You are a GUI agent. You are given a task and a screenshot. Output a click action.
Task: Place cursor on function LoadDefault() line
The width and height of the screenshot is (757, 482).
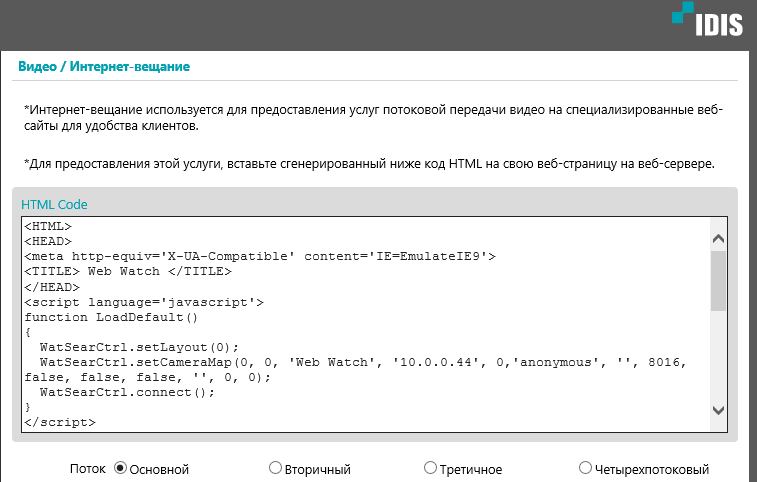click(112, 317)
